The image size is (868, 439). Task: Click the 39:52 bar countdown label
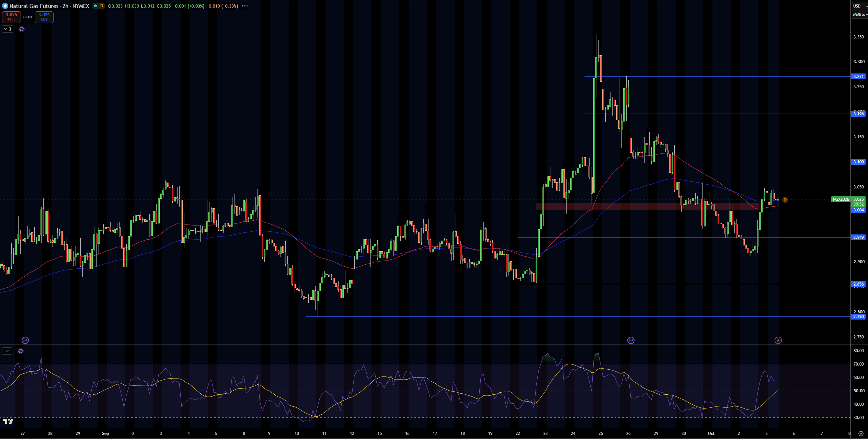(x=858, y=204)
